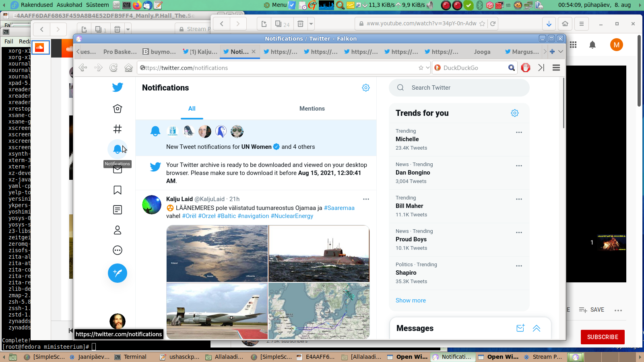Click Falkon reload page button
The width and height of the screenshot is (644, 362).
pyautogui.click(x=114, y=68)
